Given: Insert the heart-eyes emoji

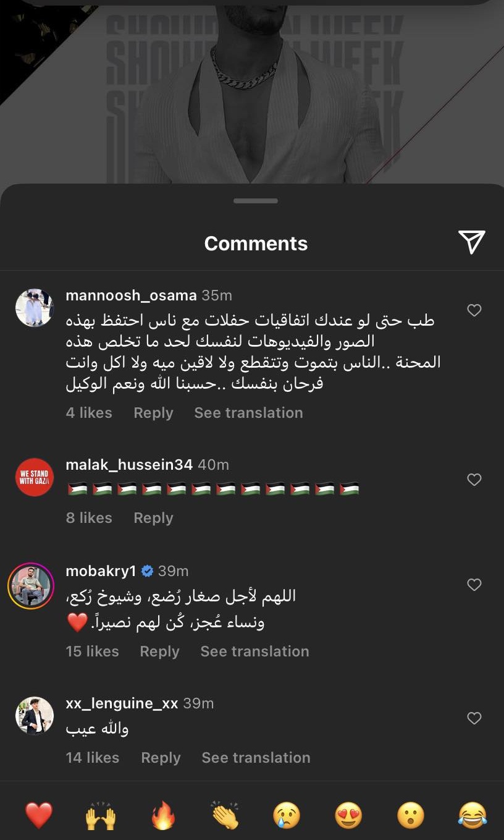Looking at the screenshot, I should [x=348, y=816].
